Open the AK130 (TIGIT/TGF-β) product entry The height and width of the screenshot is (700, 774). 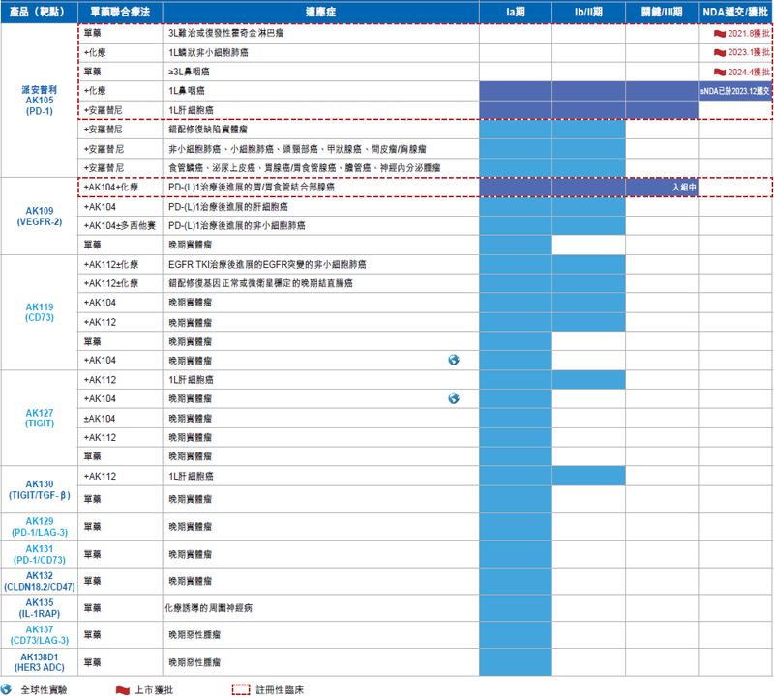point(39,489)
